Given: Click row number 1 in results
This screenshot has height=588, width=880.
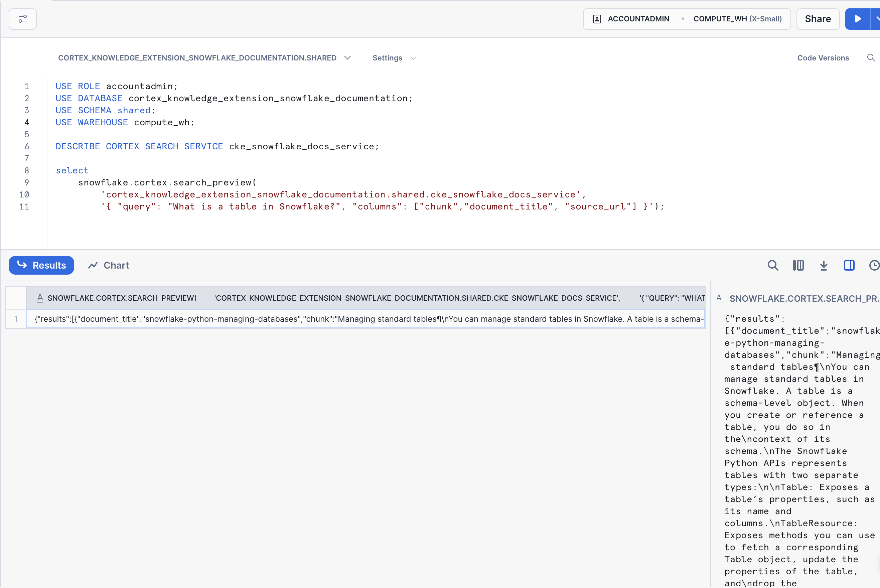Looking at the screenshot, I should 16,319.
